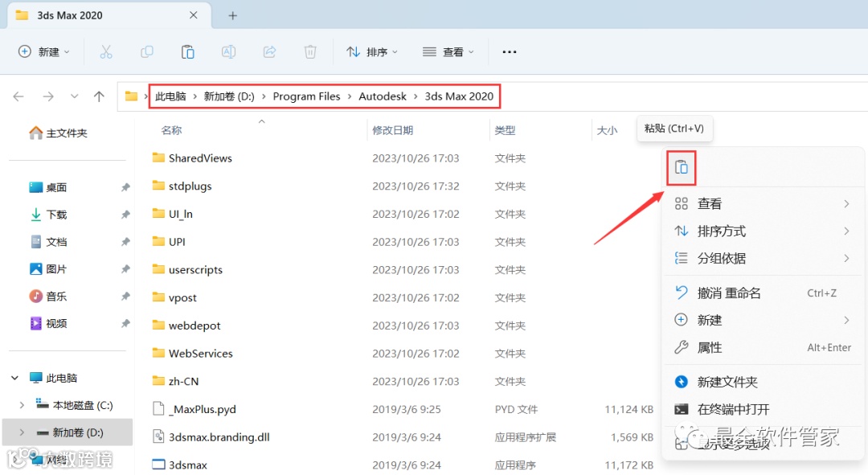Select 属性 in context menu

(x=762, y=348)
